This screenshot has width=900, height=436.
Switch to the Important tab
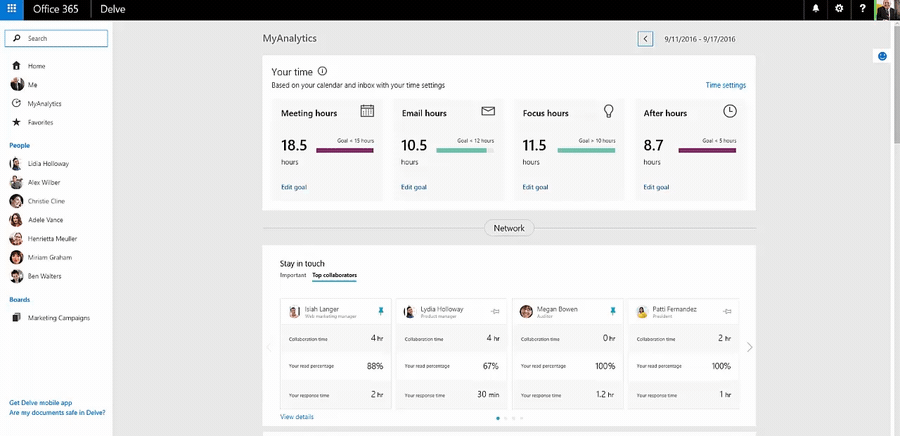point(293,275)
